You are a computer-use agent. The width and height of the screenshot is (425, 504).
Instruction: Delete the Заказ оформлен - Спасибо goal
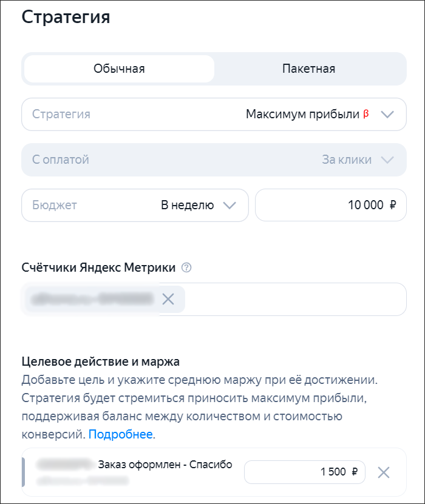(384, 472)
